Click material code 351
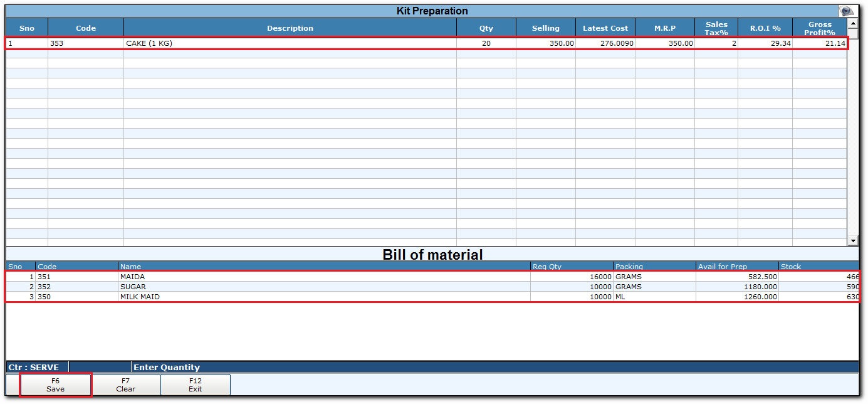This screenshot has height=404, width=868. coord(77,277)
